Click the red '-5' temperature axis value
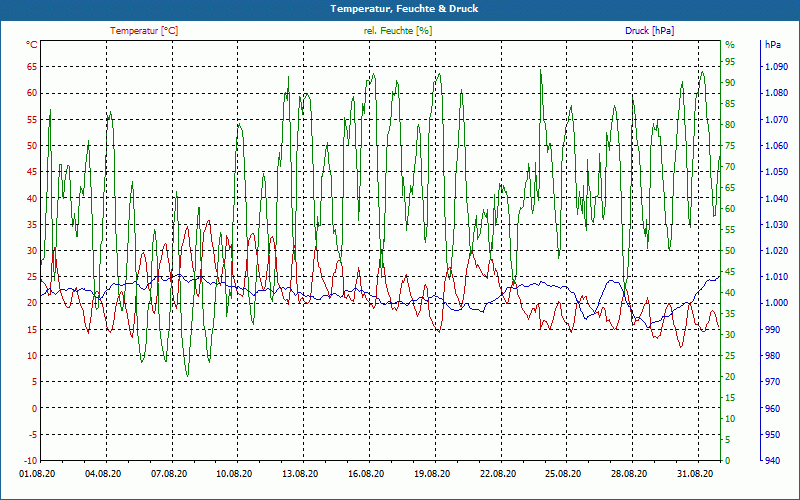This screenshot has width=800, height=500. [33, 434]
